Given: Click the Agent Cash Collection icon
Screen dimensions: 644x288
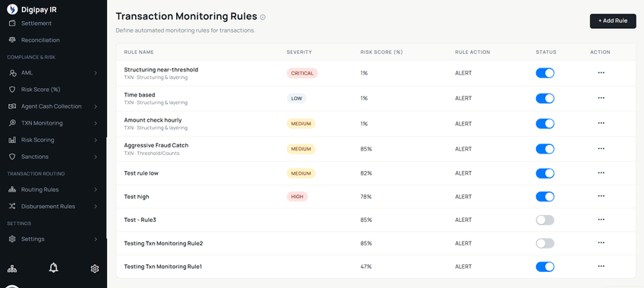Looking at the screenshot, I should click(12, 106).
